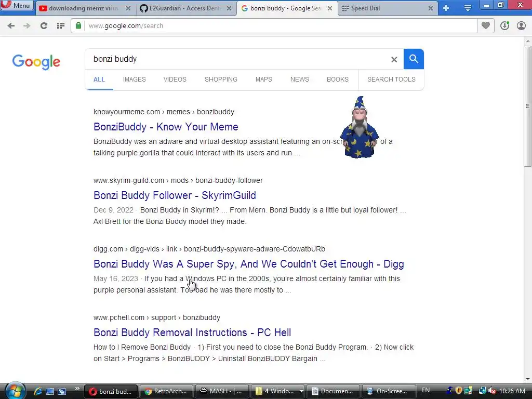The width and height of the screenshot is (532, 399).
Task: Open downloads icon in Opera toolbar
Action: click(505, 25)
